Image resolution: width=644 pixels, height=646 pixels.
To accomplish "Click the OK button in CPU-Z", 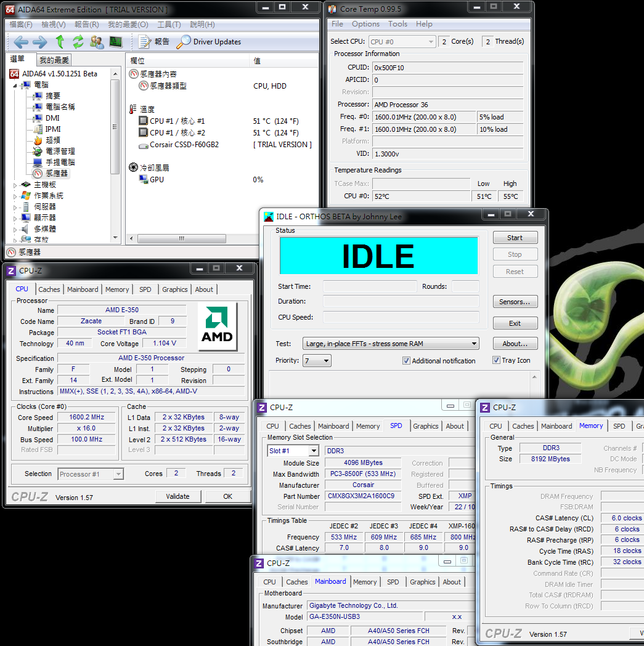I will click(x=227, y=496).
